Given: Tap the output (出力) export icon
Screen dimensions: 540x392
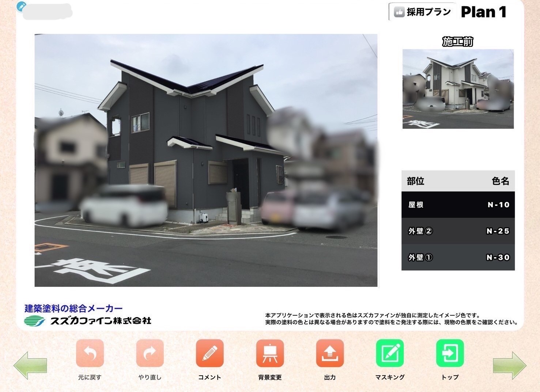Looking at the screenshot, I should (330, 353).
